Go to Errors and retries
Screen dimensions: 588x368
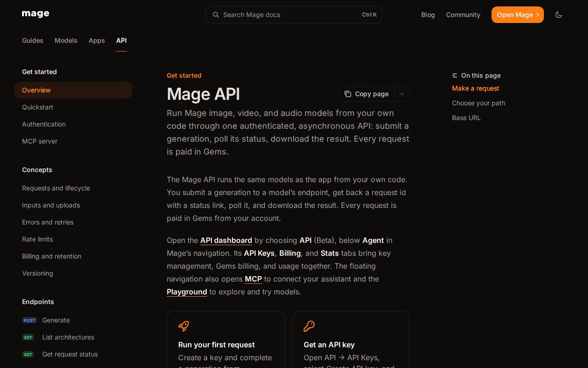click(73, 222)
